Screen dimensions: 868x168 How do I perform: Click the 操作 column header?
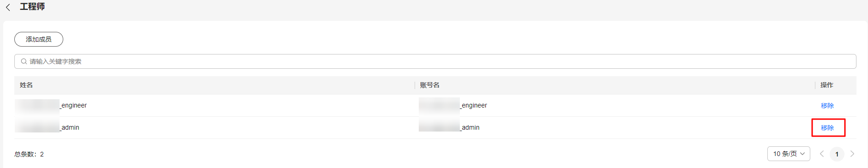tap(827, 85)
